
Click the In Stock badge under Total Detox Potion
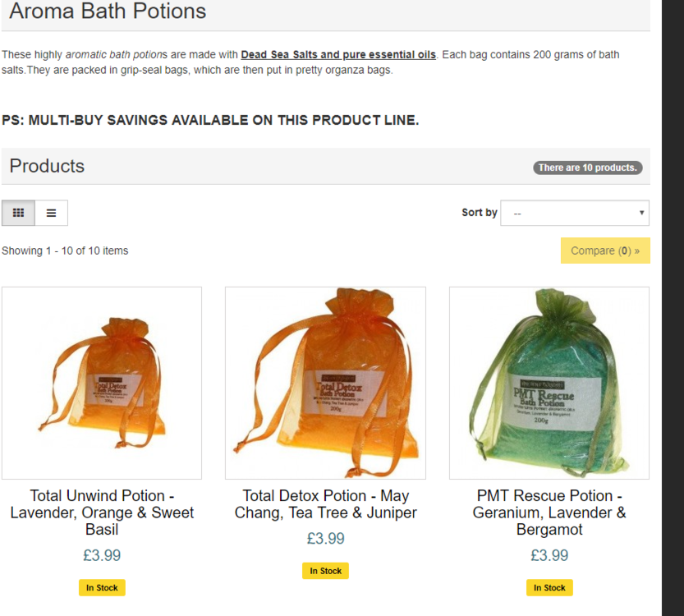(325, 570)
